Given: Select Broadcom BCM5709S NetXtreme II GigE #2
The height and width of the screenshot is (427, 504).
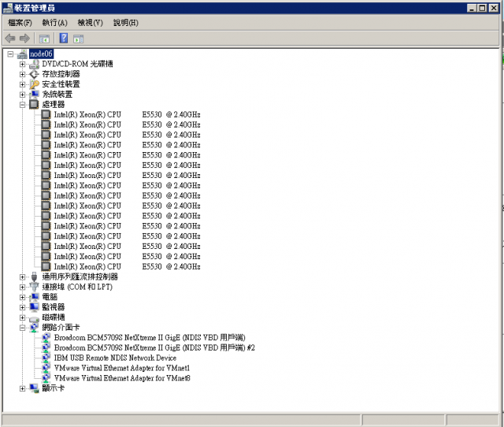Looking at the screenshot, I should 154,348.
